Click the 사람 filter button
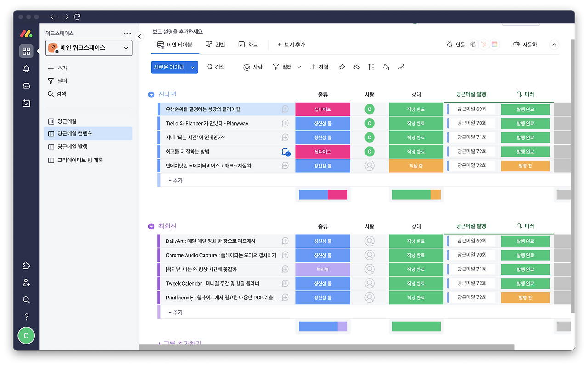Image resolution: width=588 pixels, height=367 pixels. (253, 67)
